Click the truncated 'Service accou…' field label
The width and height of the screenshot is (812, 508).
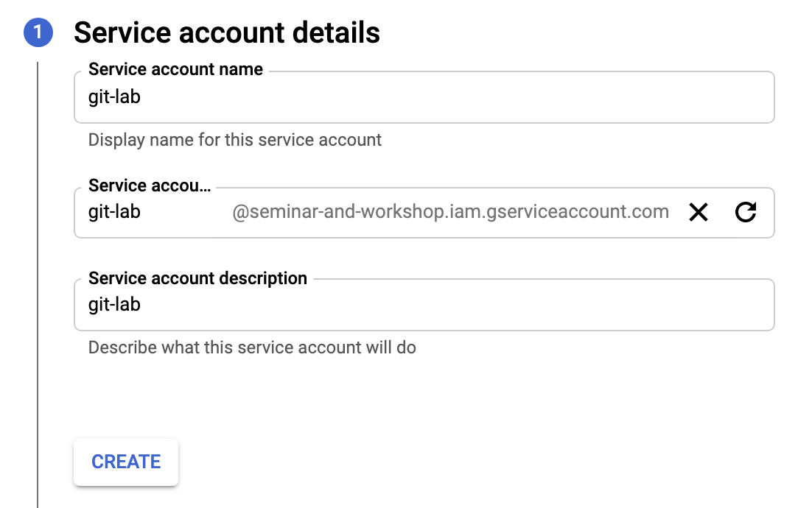(x=150, y=186)
